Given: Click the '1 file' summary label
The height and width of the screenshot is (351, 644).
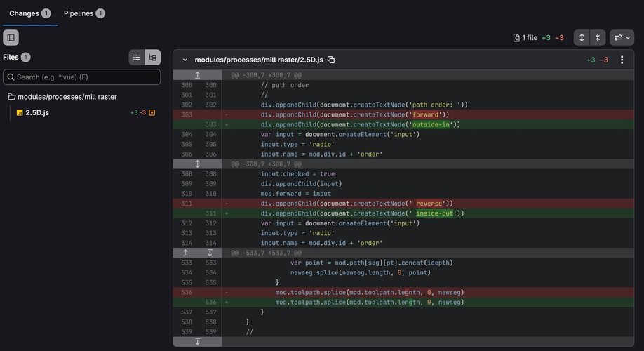Looking at the screenshot, I should (x=530, y=37).
